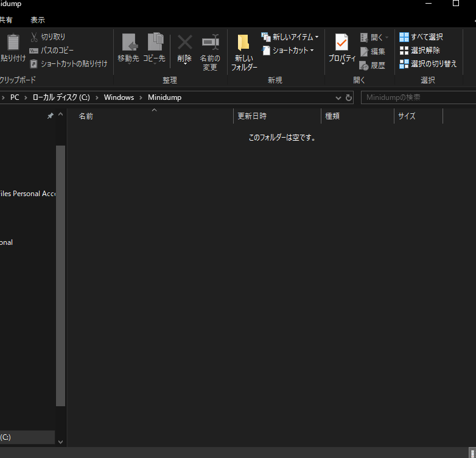Click the navigation pane scrollbar thumb
This screenshot has width=476, height=458.
point(60,276)
